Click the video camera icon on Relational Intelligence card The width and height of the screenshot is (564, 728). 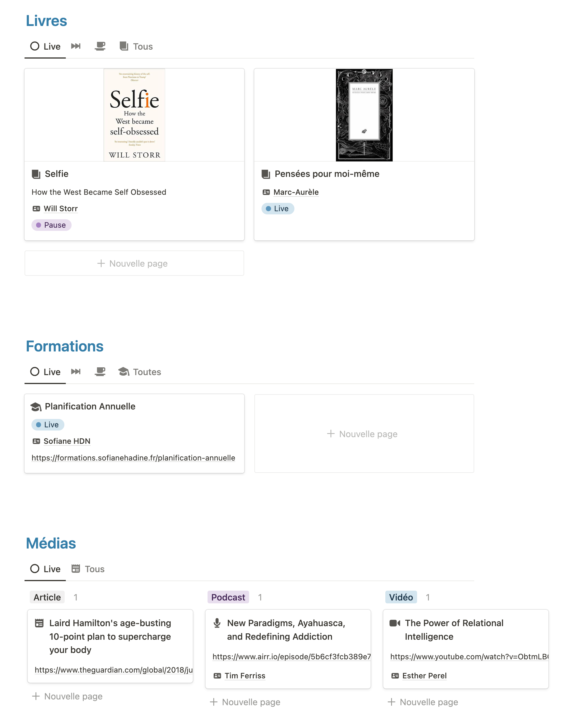pyautogui.click(x=395, y=623)
